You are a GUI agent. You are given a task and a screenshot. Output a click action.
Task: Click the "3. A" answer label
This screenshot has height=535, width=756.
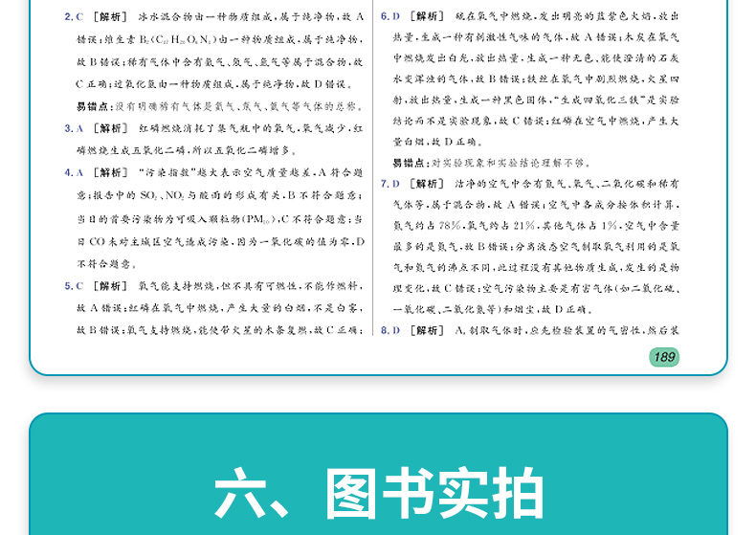[74, 127]
